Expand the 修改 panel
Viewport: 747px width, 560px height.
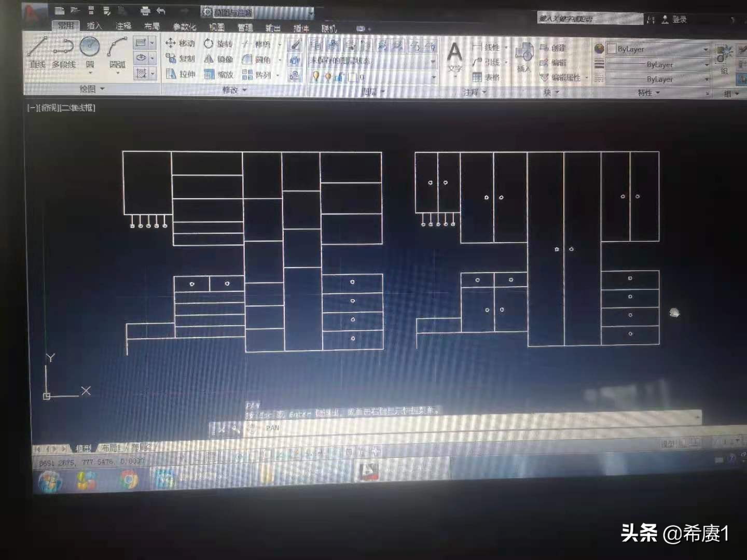coord(234,90)
